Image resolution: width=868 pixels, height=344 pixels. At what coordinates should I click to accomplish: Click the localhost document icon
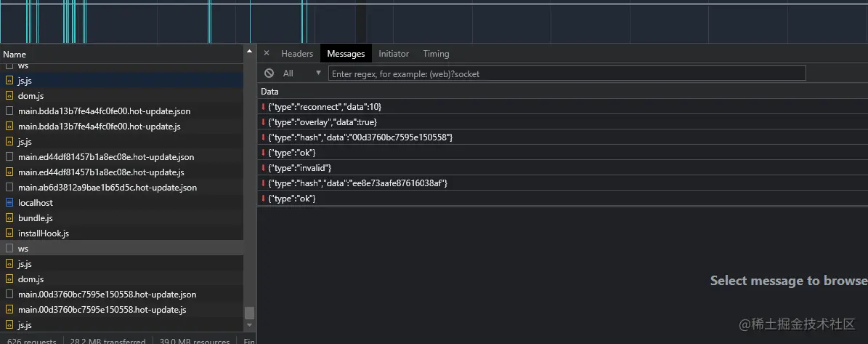tap(9, 203)
